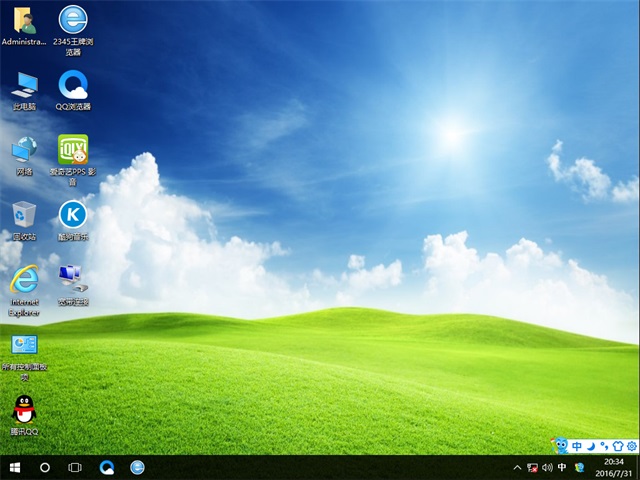Open the Windows Start menu

click(x=15, y=467)
